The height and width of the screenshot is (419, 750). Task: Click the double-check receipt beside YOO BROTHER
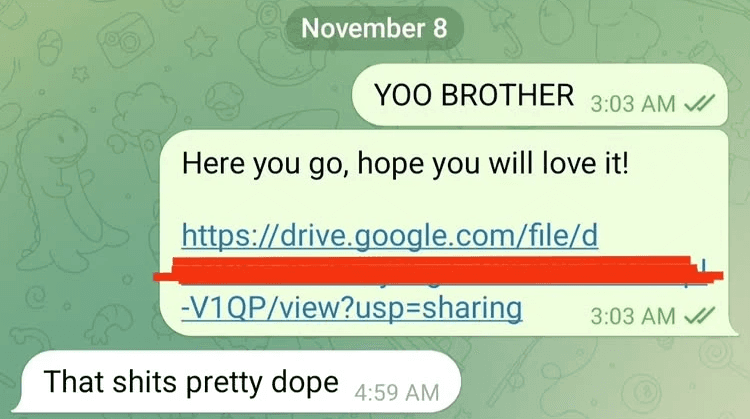699,102
